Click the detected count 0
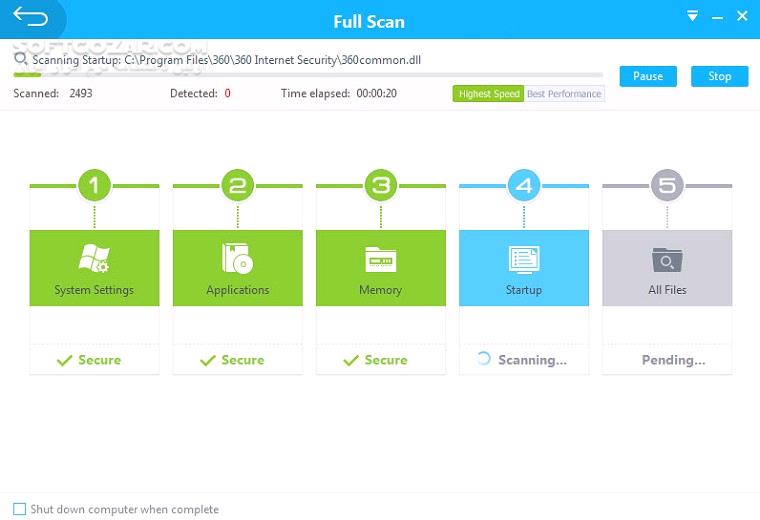Screen dimensions: 760x520 [228, 93]
